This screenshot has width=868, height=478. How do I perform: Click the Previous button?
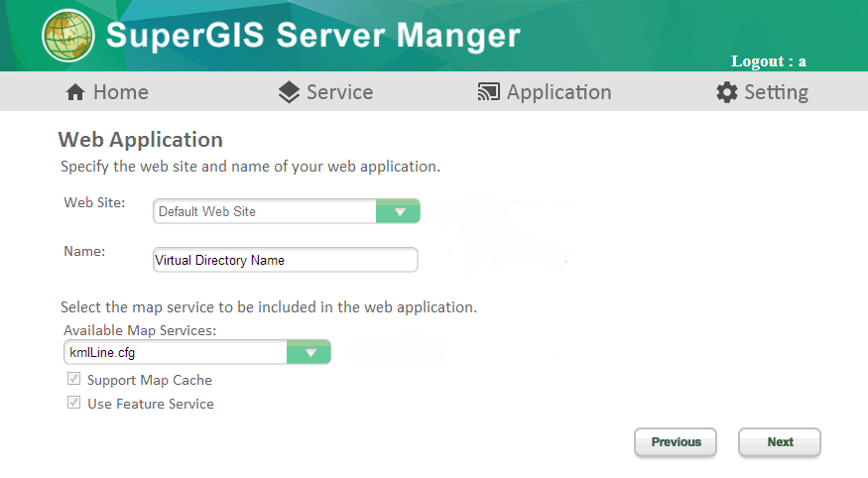676,442
